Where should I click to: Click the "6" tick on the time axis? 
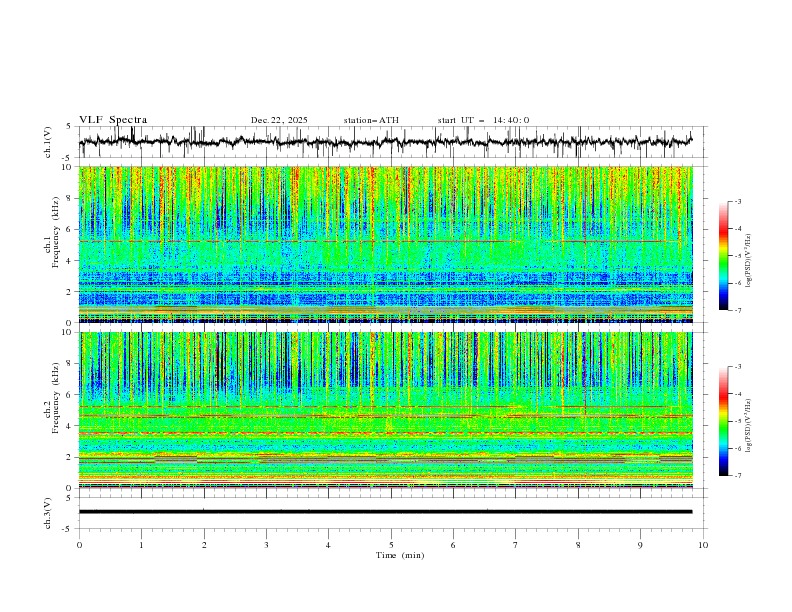point(453,545)
